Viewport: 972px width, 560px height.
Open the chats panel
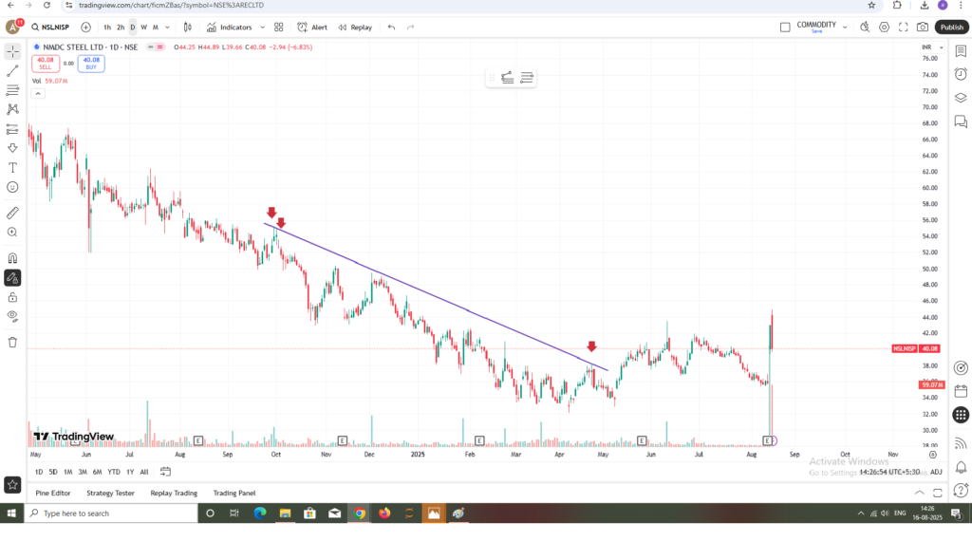point(961,121)
